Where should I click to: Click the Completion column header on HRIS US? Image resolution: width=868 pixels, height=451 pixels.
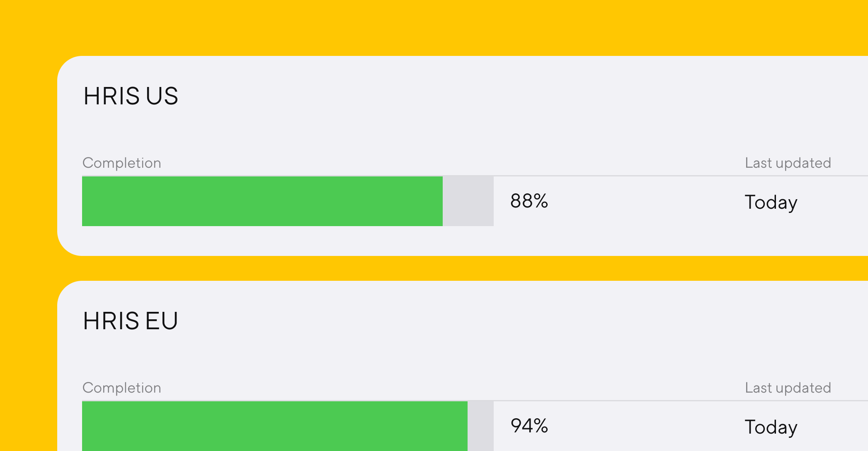pyautogui.click(x=122, y=162)
